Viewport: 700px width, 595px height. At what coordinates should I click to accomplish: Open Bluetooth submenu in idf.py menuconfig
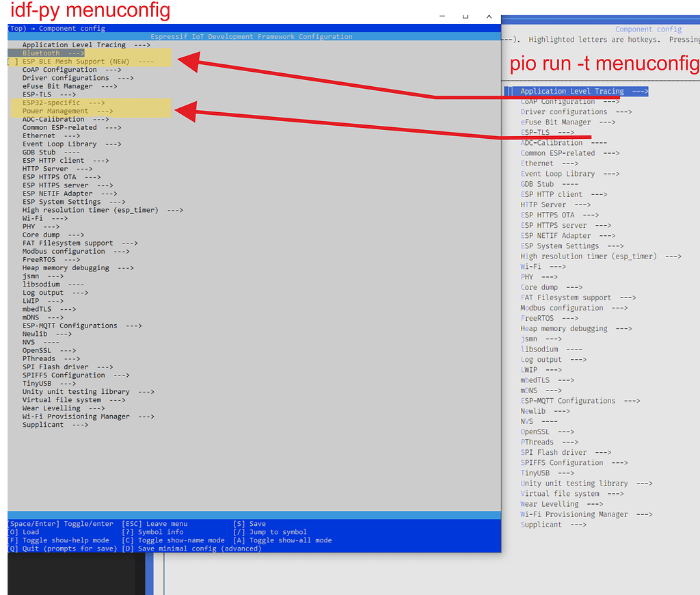click(x=53, y=53)
